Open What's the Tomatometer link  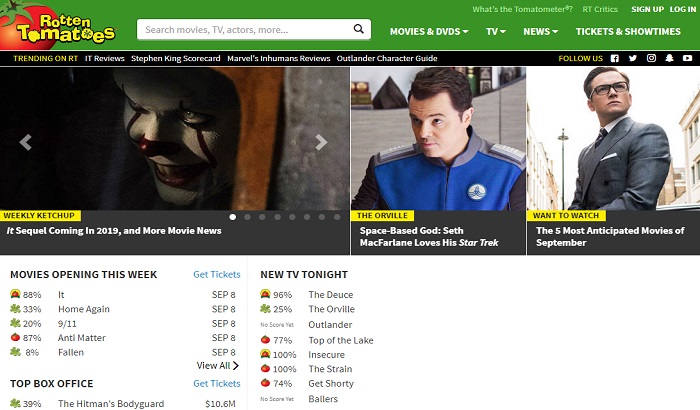click(522, 9)
